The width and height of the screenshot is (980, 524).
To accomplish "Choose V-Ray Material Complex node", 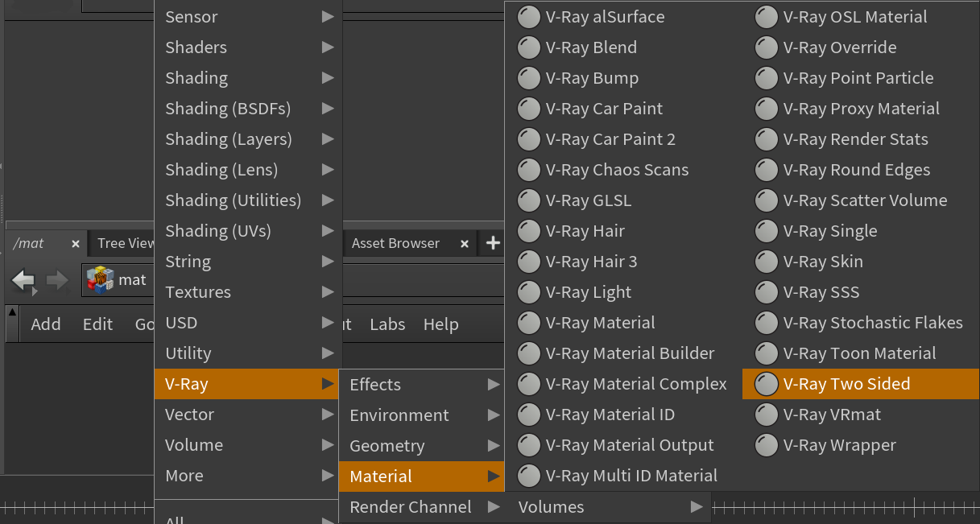I will 623,384.
